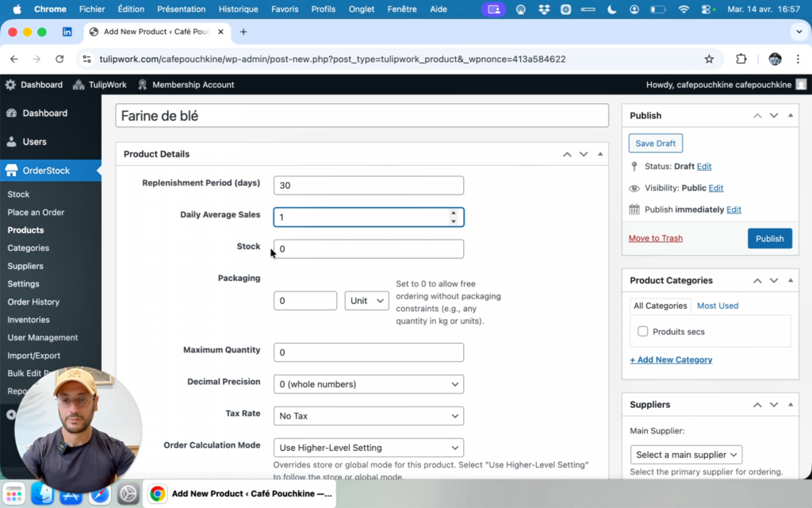Collapse the Product Details panel toggle triangle

click(x=600, y=154)
